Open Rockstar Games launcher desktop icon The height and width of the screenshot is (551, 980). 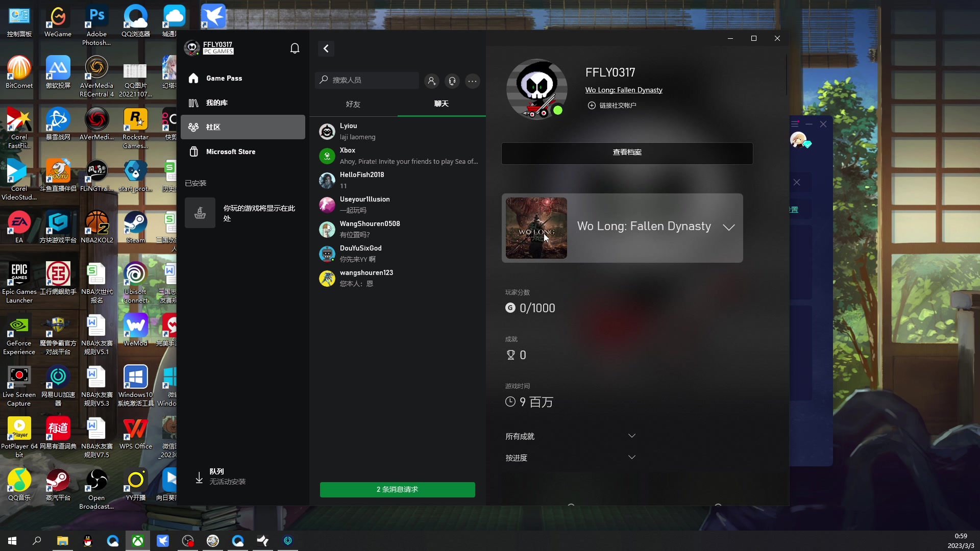(x=136, y=128)
